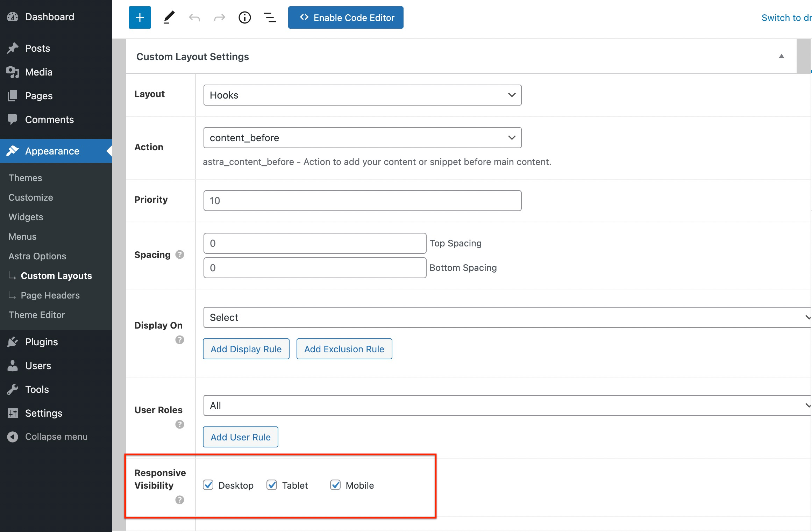Toggle the Tablet visibility checkbox
The image size is (812, 532).
click(272, 485)
